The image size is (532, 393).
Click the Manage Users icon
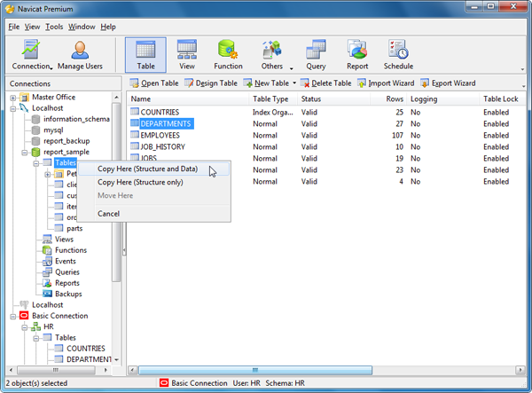pos(80,55)
